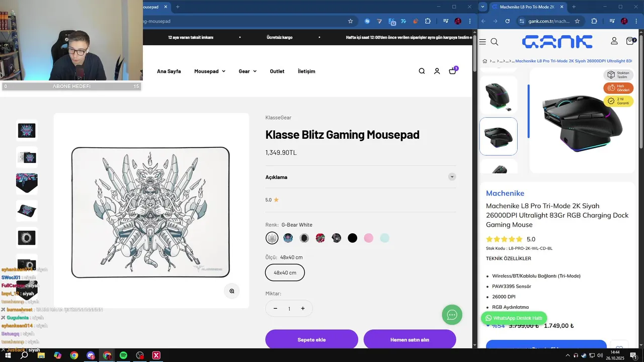The height and width of the screenshot is (362, 644).
Task: Open Chrome three-dot menu in Gank window
Action: click(x=636, y=21)
